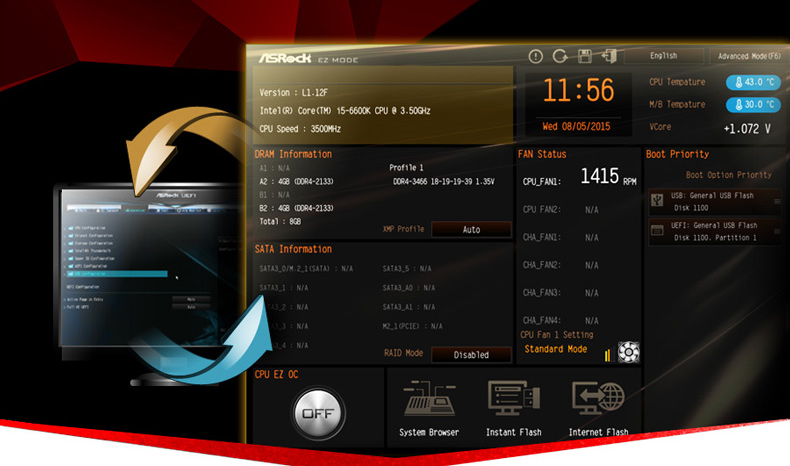This screenshot has width=790, height=466.
Task: Click Standard Mode CPU fan setting
Action: tap(556, 350)
